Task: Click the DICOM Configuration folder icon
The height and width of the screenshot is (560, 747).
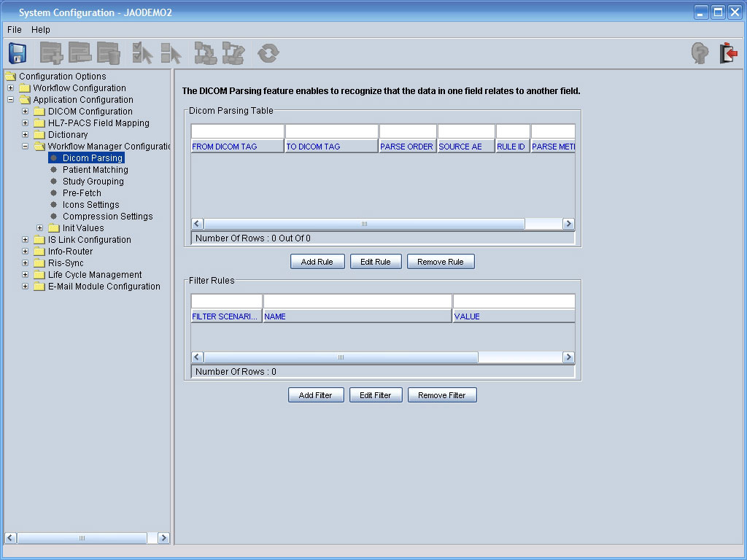Action: [x=39, y=112]
